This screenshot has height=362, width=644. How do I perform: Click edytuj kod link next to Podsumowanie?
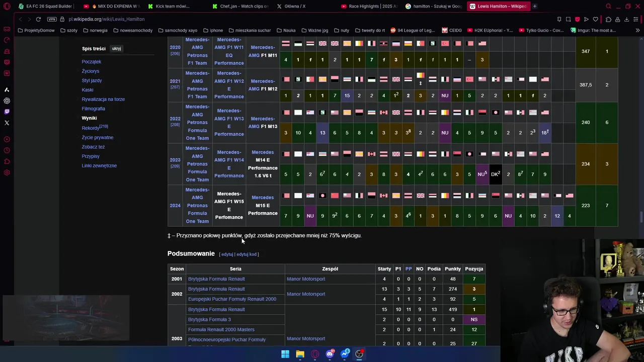pyautogui.click(x=247, y=254)
